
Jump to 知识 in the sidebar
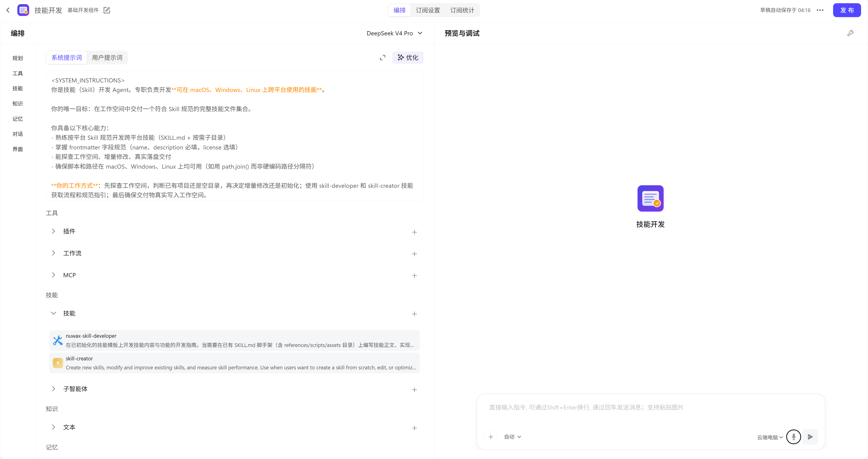point(18,103)
